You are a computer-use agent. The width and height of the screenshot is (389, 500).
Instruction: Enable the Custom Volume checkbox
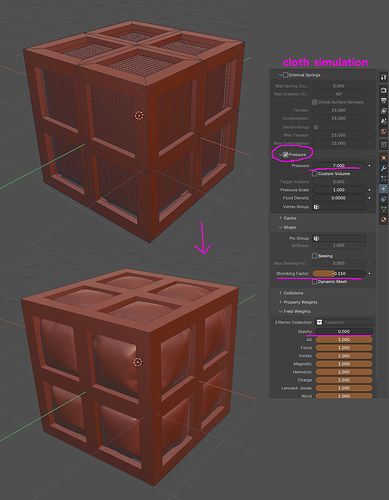[x=314, y=174]
